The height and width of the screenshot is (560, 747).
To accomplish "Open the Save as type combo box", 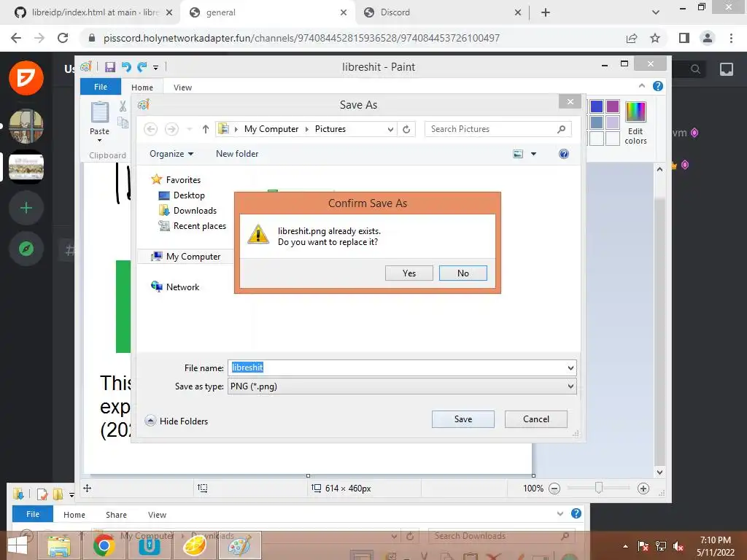I will 402,386.
